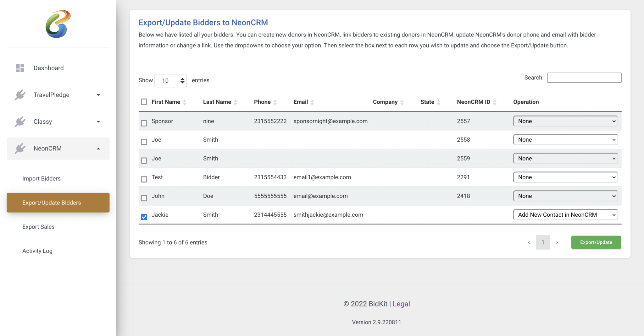The width and height of the screenshot is (644, 336).
Task: Uncheck the Jackie Smith row checkbox
Action: click(x=144, y=217)
